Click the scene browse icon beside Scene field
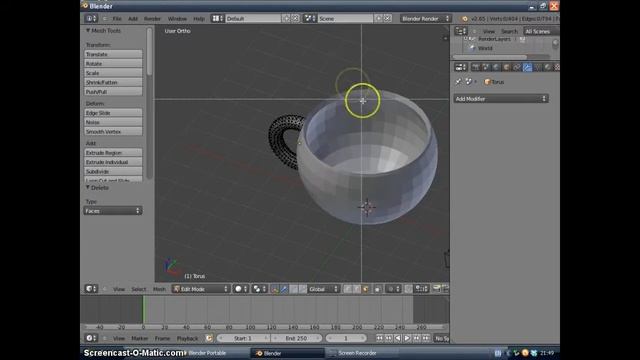The height and width of the screenshot is (360, 640). click(x=309, y=18)
